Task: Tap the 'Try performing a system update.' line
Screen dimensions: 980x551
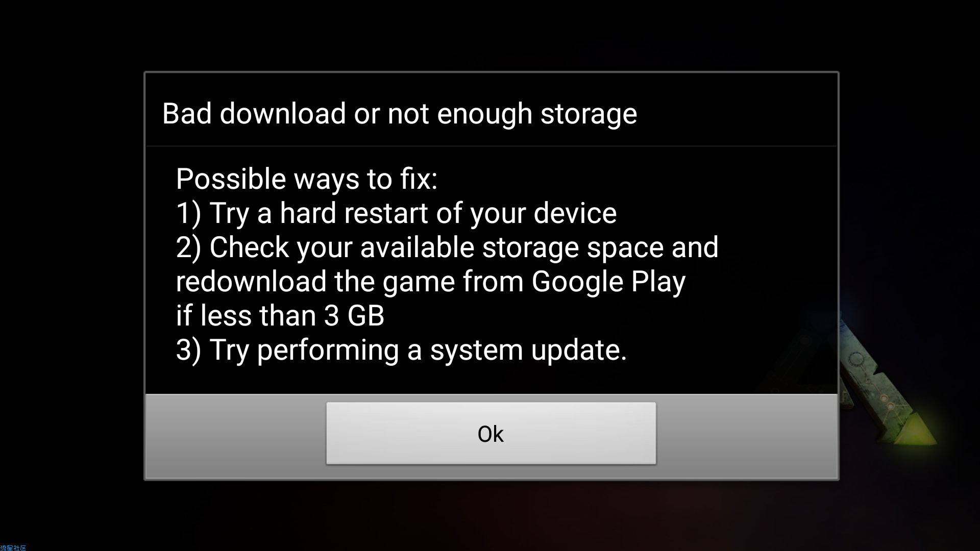Action: [418, 350]
